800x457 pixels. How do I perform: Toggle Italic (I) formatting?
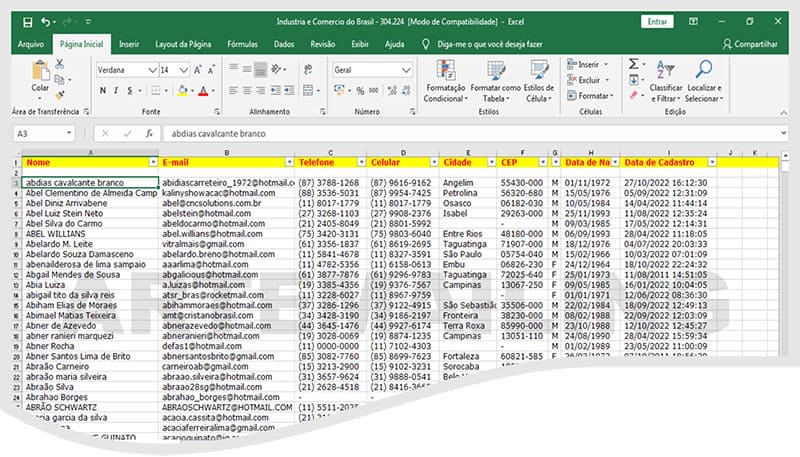pos(116,91)
